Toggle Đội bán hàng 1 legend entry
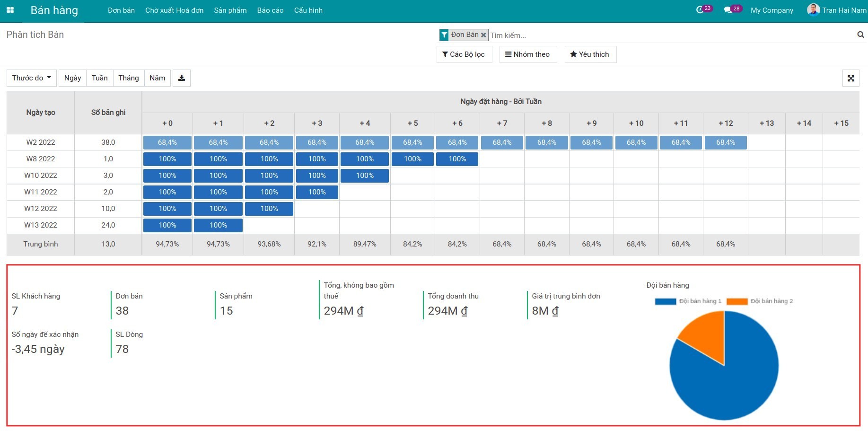The height and width of the screenshot is (431, 868). (688, 301)
